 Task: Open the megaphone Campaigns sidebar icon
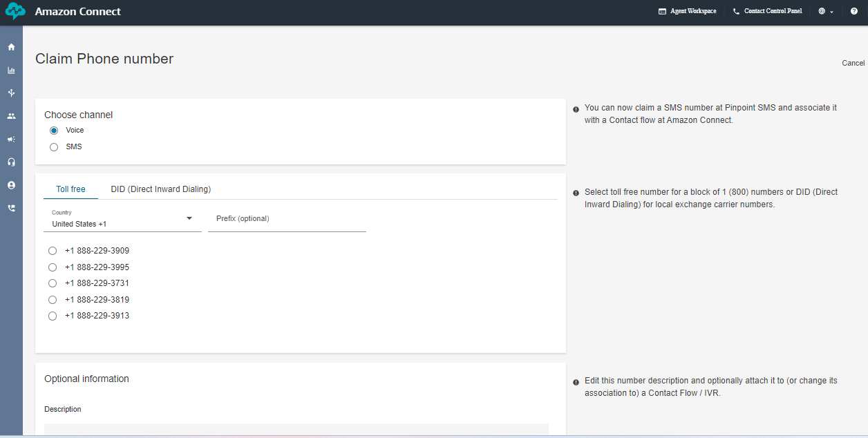click(x=11, y=139)
